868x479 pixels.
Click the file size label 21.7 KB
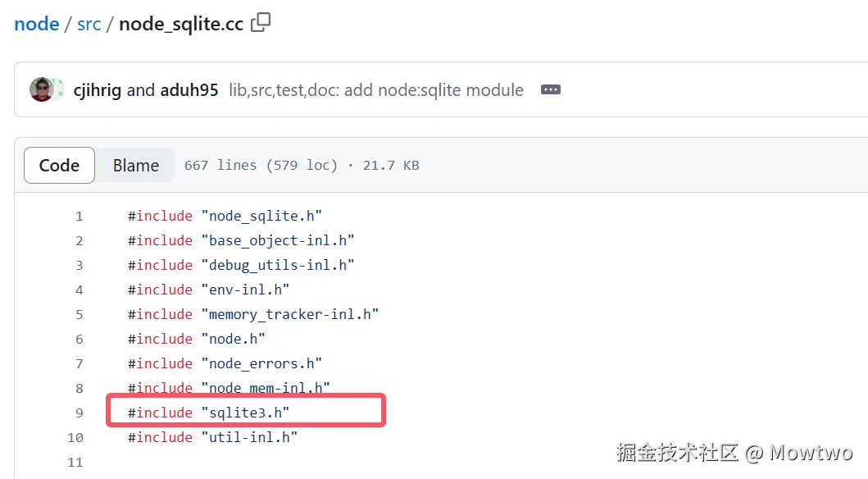[391, 165]
